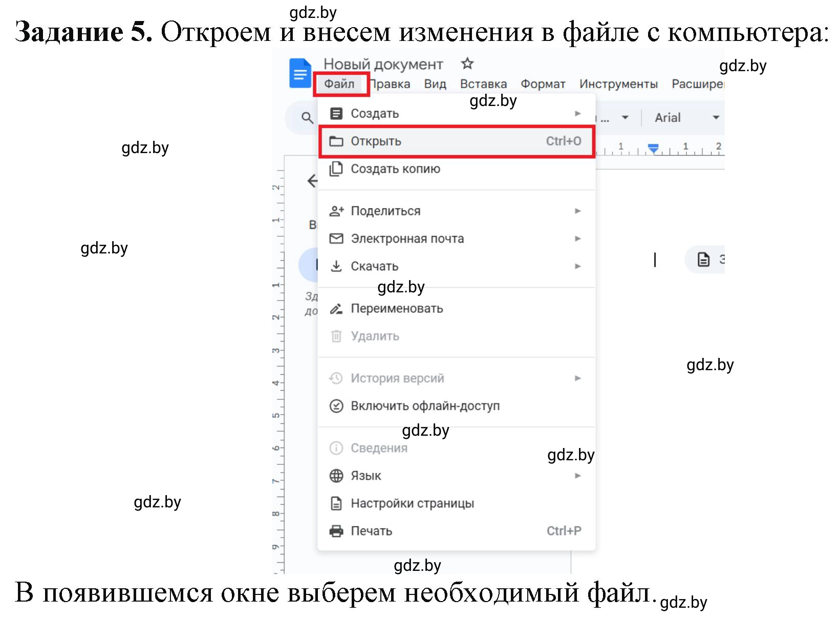Expand the Электронная почта submenu arrow
This screenshot has height=619, width=840.
tap(577, 239)
